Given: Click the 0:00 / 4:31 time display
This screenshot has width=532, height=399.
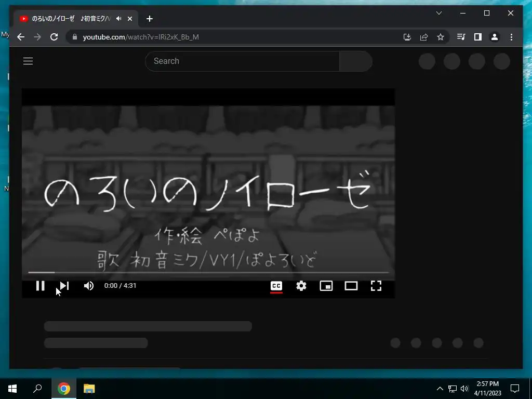Looking at the screenshot, I should tap(120, 286).
